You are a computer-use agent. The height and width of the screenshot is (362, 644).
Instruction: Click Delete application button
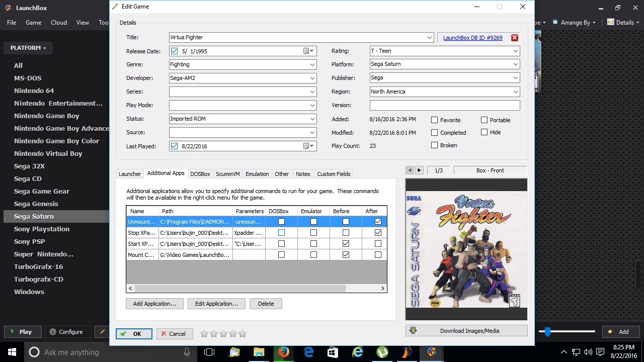tap(266, 304)
